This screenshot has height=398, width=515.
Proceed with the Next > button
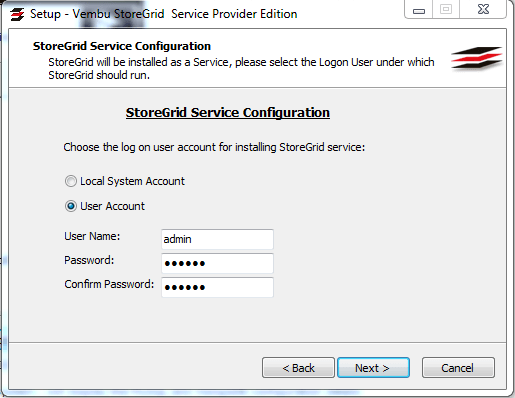coord(373,368)
